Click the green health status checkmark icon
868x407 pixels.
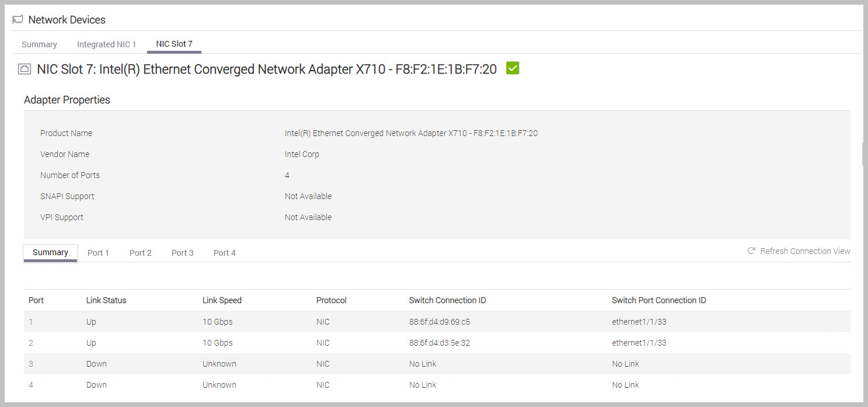click(513, 68)
